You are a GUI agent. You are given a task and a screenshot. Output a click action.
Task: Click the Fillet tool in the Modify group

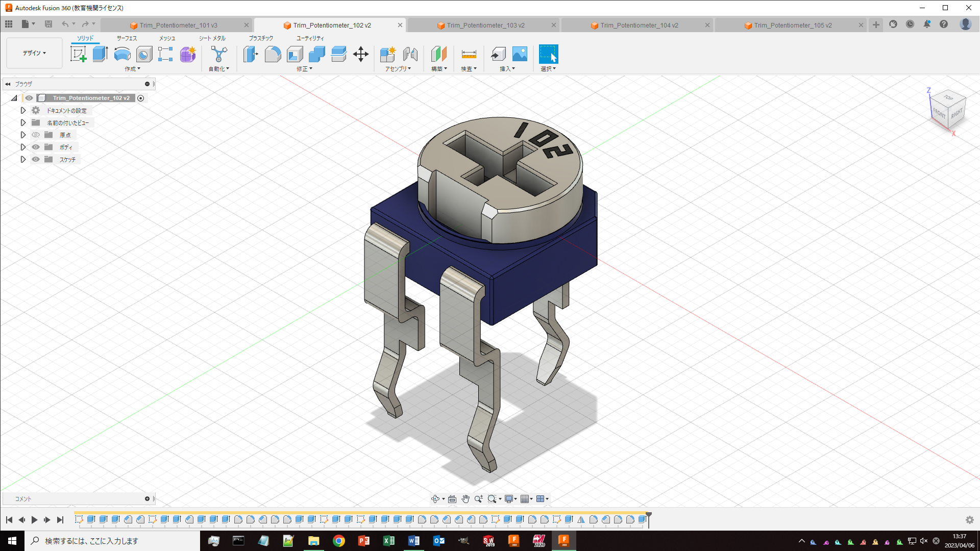pos(273,54)
